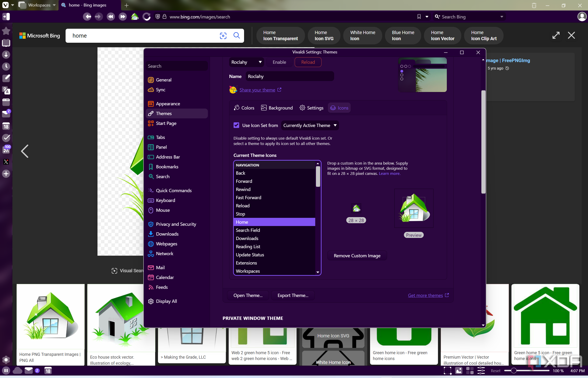Screen dimensions: 588x378
Task: Toggle the side panel visibility button
Action: click(6, 17)
